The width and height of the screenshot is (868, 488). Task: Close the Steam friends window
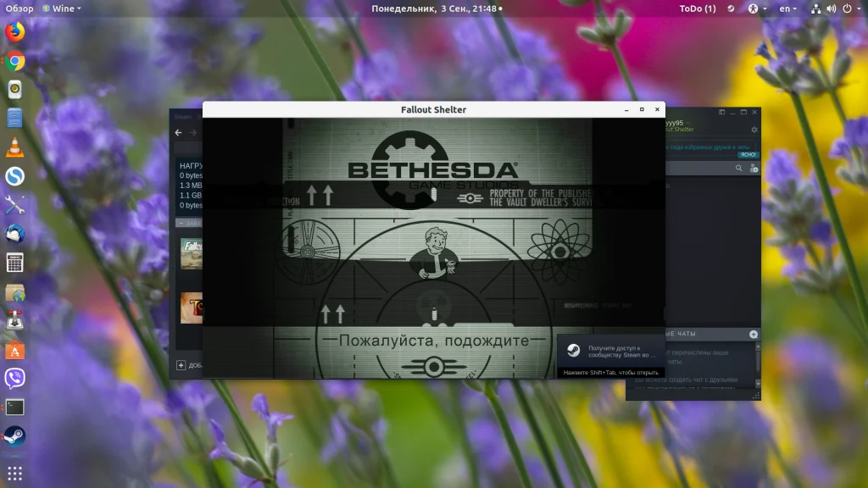[x=754, y=113]
